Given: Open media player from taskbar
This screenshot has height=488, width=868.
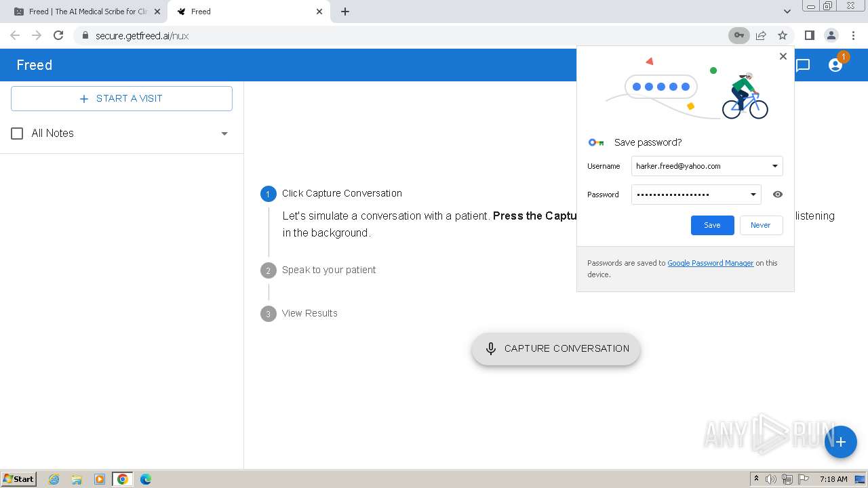Looking at the screenshot, I should 100,479.
